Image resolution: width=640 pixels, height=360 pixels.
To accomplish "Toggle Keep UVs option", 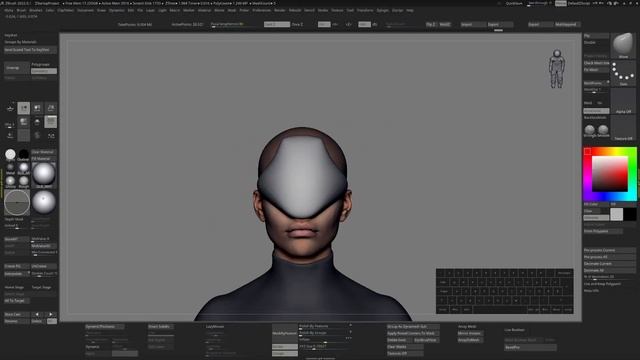I will pos(591,291).
